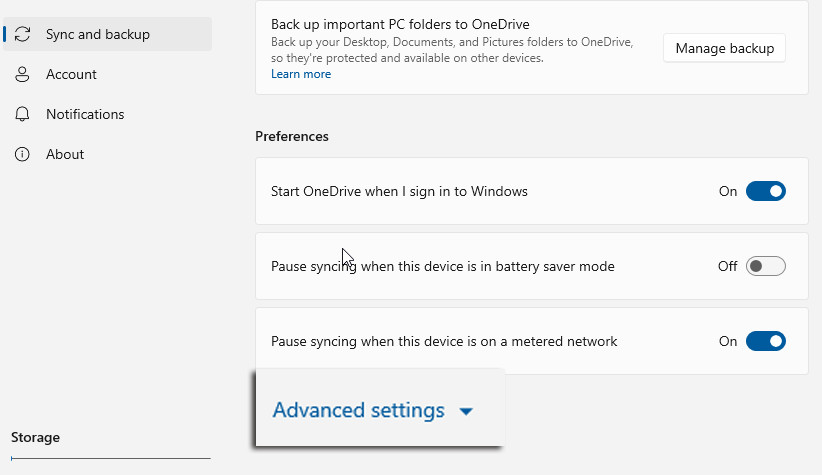Viewport: 822px width, 475px height.
Task: Click the arrow beside Advanced settings
Action: [x=466, y=411]
